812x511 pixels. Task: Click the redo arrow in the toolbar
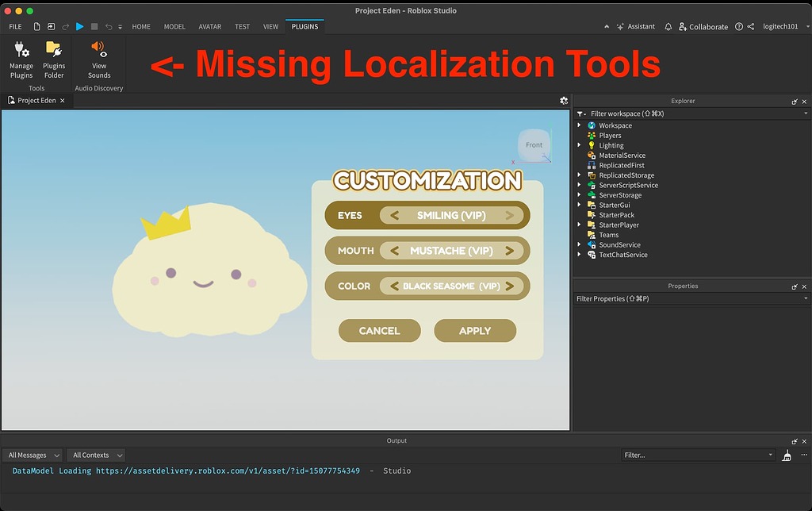[x=65, y=26]
